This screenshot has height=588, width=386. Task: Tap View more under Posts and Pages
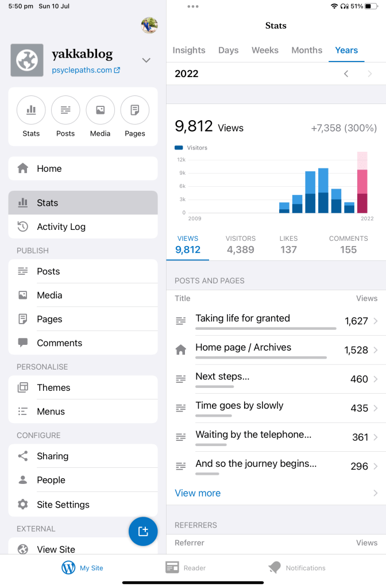tap(198, 493)
